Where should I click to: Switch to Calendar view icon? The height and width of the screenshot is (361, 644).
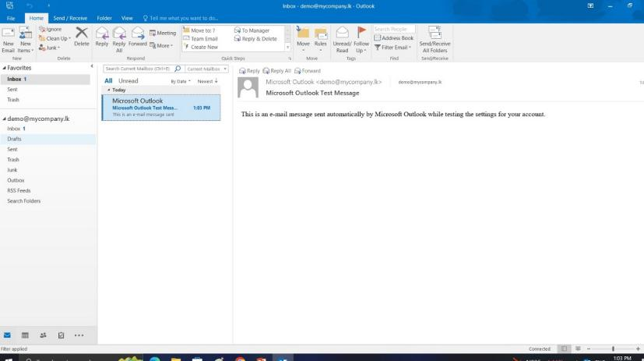(x=25, y=335)
